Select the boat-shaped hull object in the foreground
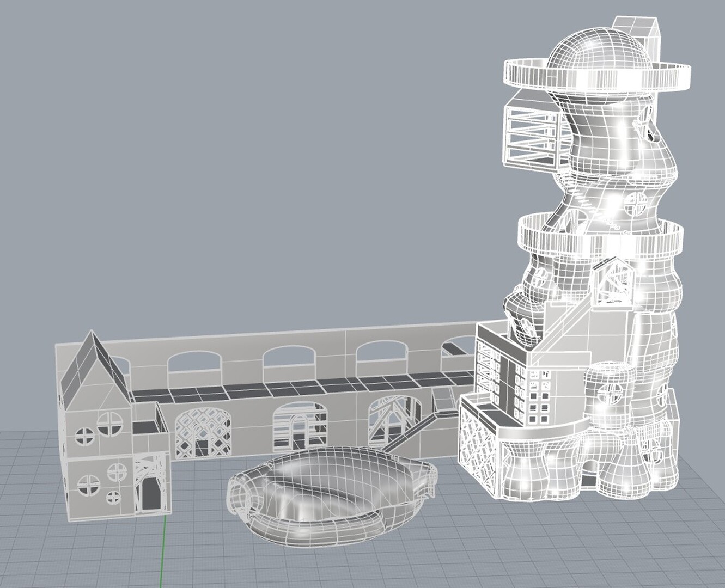This screenshot has width=725, height=588. coord(333,496)
